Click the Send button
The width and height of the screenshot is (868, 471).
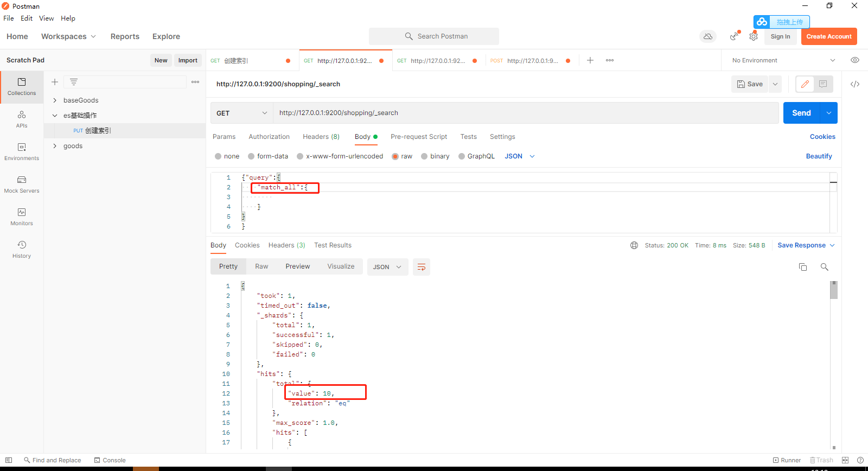[x=801, y=113]
